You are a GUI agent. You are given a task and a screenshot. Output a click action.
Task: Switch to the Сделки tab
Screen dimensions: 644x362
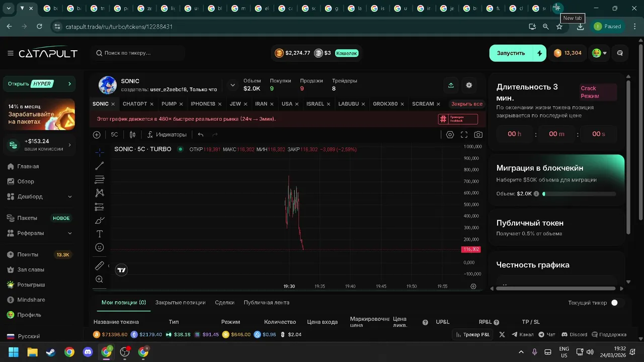224,303
